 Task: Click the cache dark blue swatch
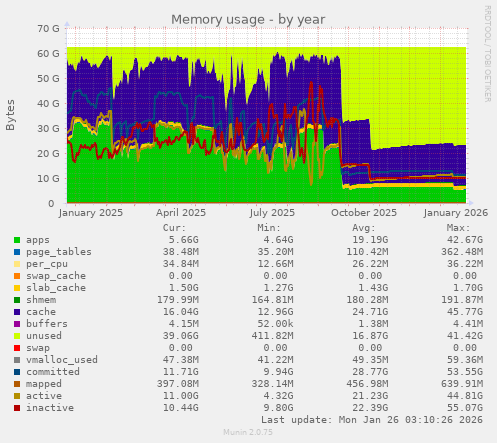(17, 312)
